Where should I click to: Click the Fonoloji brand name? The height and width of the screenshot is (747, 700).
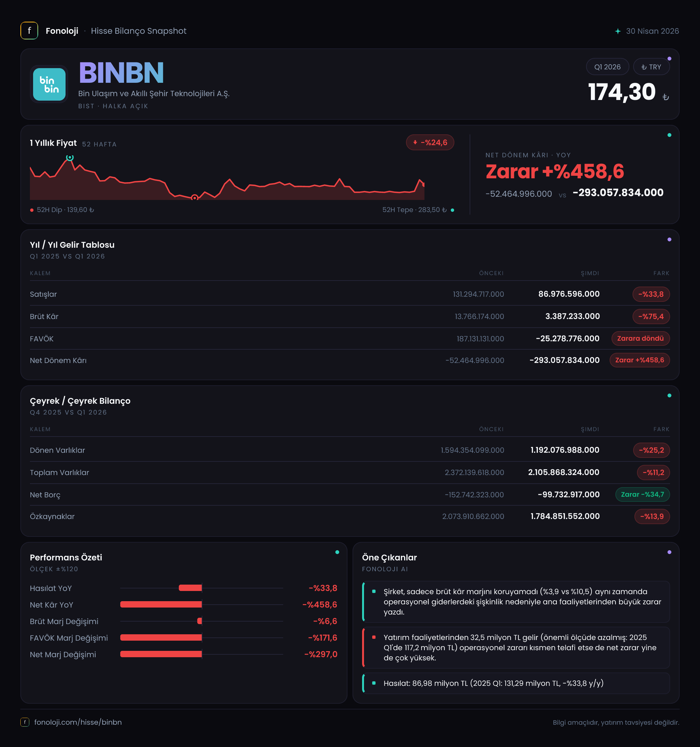pos(62,31)
